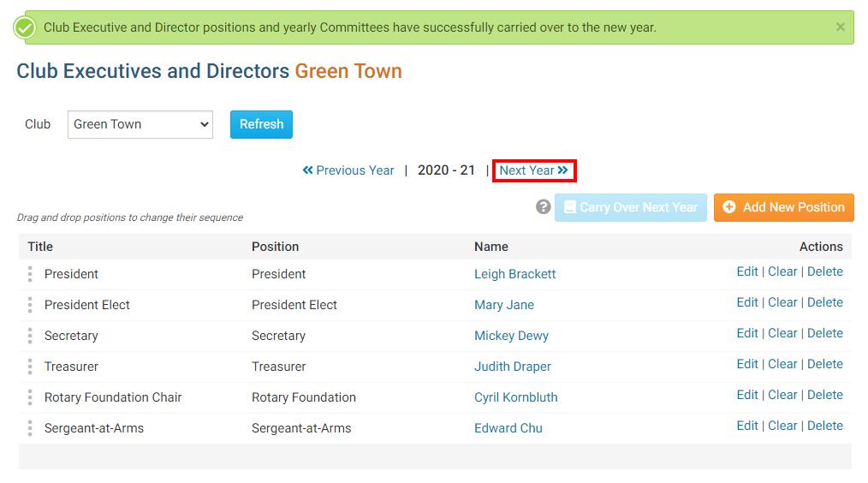Navigate to Next Year
The height and width of the screenshot is (483, 868).
[533, 170]
